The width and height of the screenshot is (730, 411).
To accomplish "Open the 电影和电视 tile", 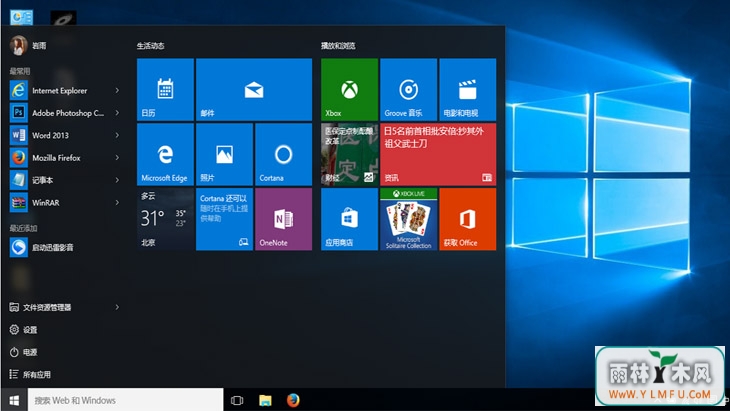I will pyautogui.click(x=467, y=89).
